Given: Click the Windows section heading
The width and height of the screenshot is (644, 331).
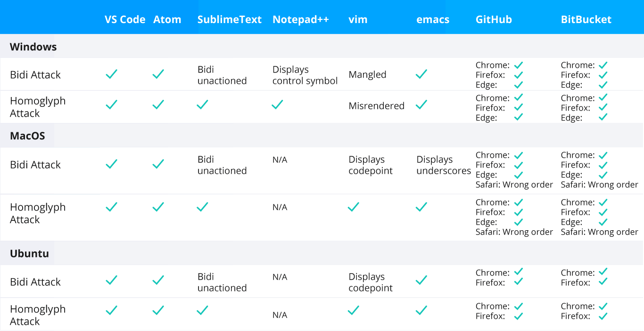Looking at the screenshot, I should click(33, 47).
